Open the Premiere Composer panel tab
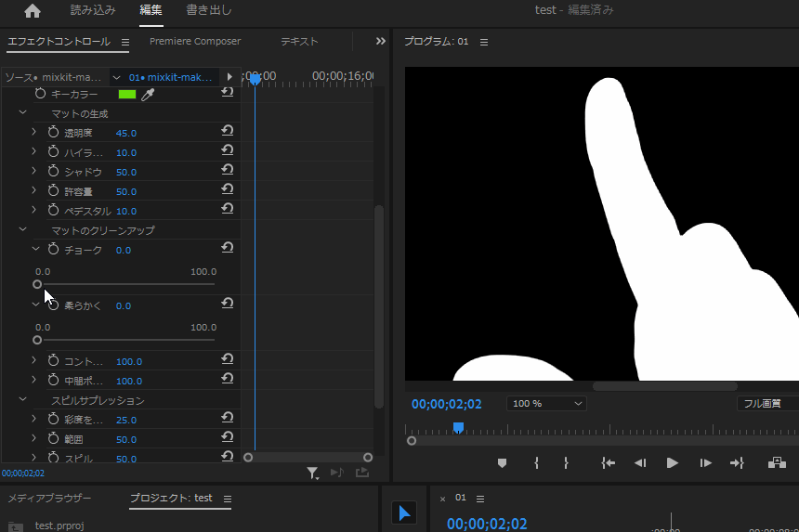The image size is (799, 532). 195,41
